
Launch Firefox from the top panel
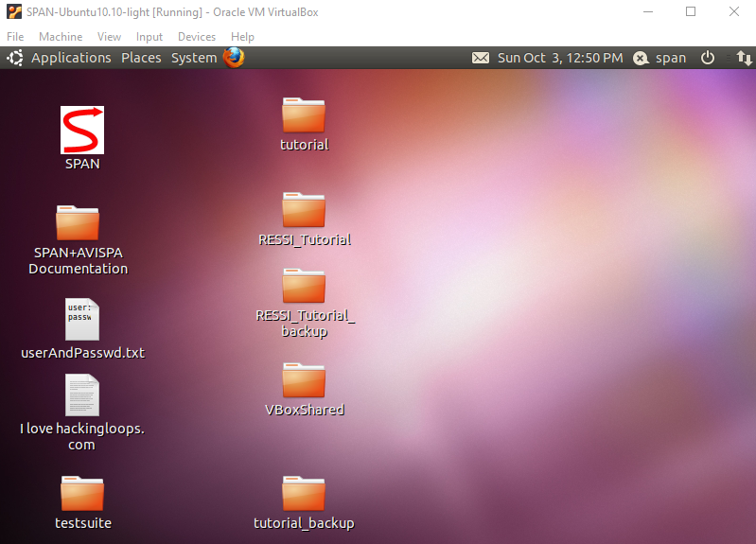[234, 58]
